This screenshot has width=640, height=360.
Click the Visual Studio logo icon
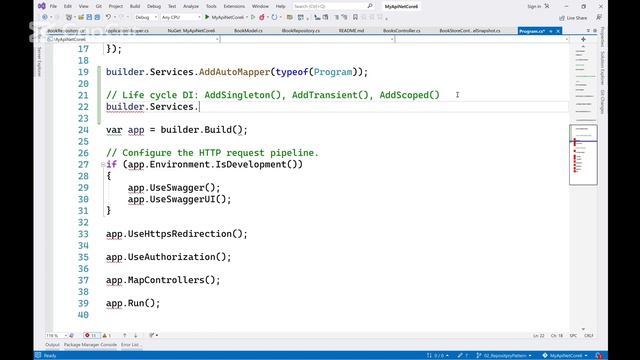(x=42, y=6)
